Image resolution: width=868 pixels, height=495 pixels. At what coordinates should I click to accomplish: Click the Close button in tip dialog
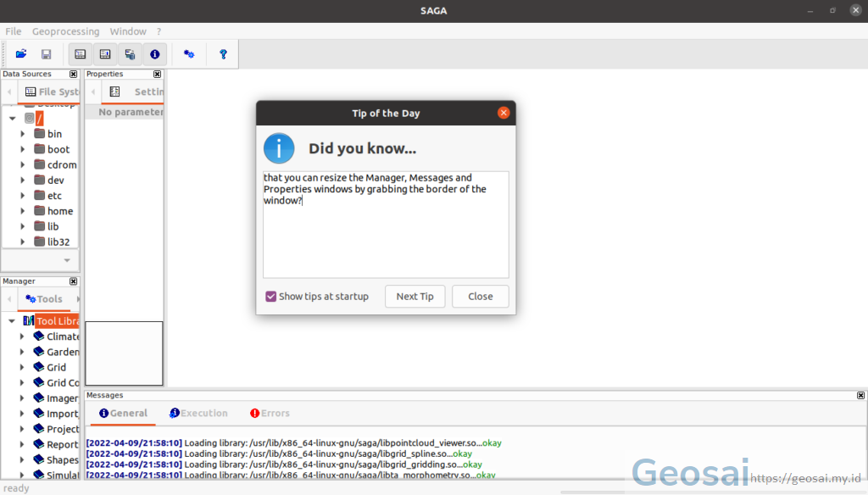(x=480, y=296)
